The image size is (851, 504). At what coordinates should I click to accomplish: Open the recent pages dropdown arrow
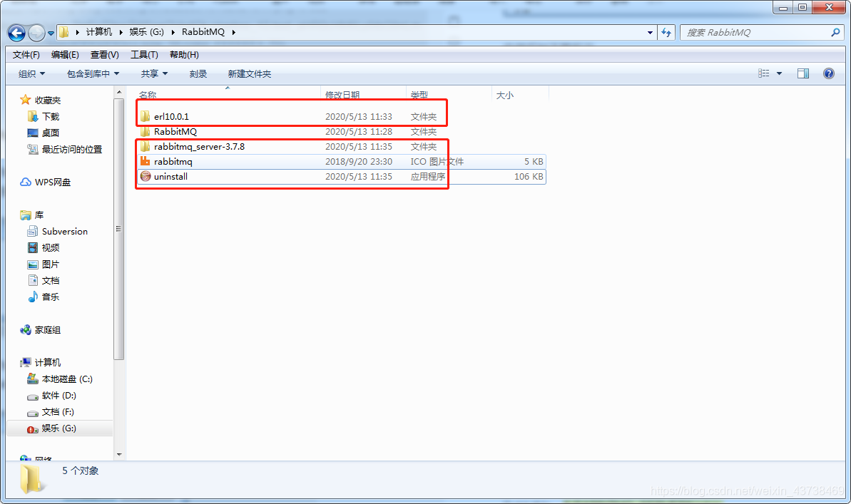(51, 33)
